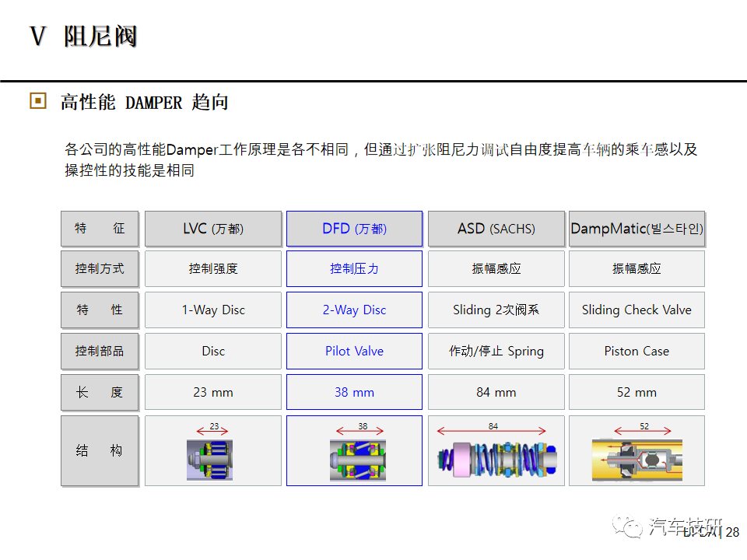This screenshot has height=560, width=747.
Task: Click the 23 dimension label above the LVC image
Action: click(215, 426)
